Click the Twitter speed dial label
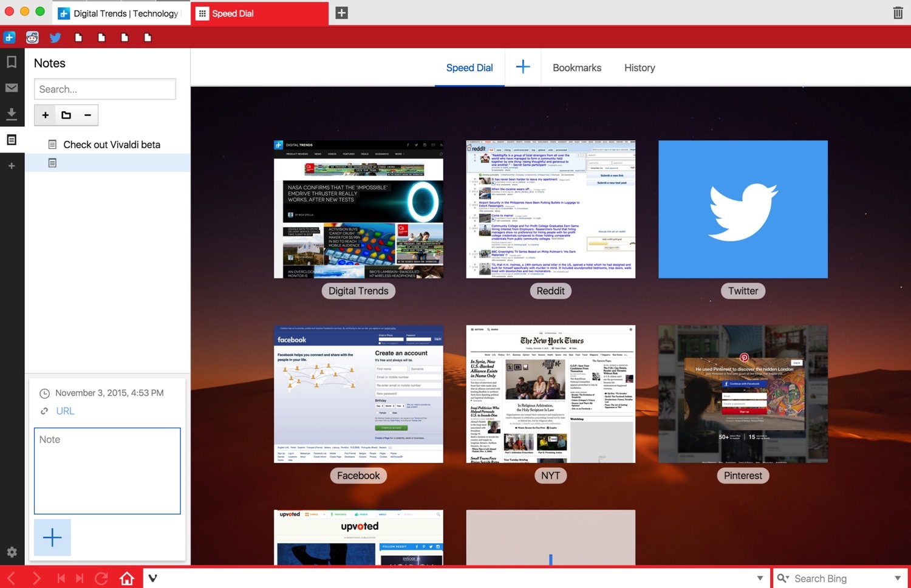Image resolution: width=911 pixels, height=588 pixels. (x=743, y=291)
